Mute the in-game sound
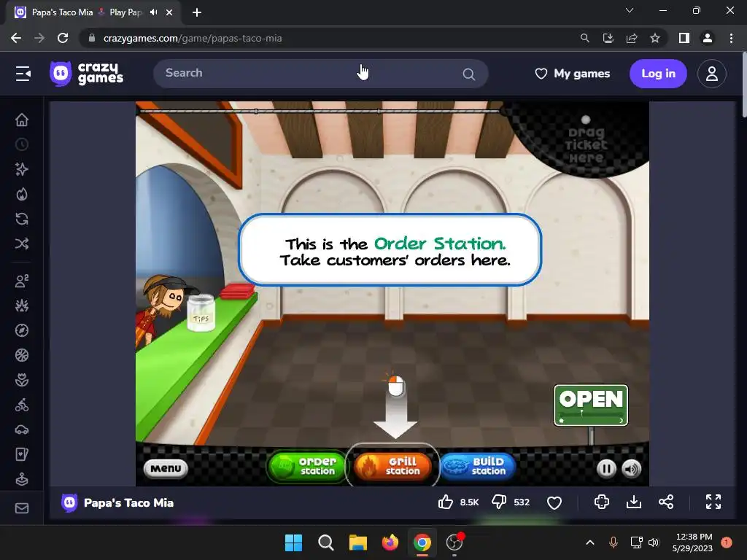This screenshot has height=560, width=747. pyautogui.click(x=632, y=469)
